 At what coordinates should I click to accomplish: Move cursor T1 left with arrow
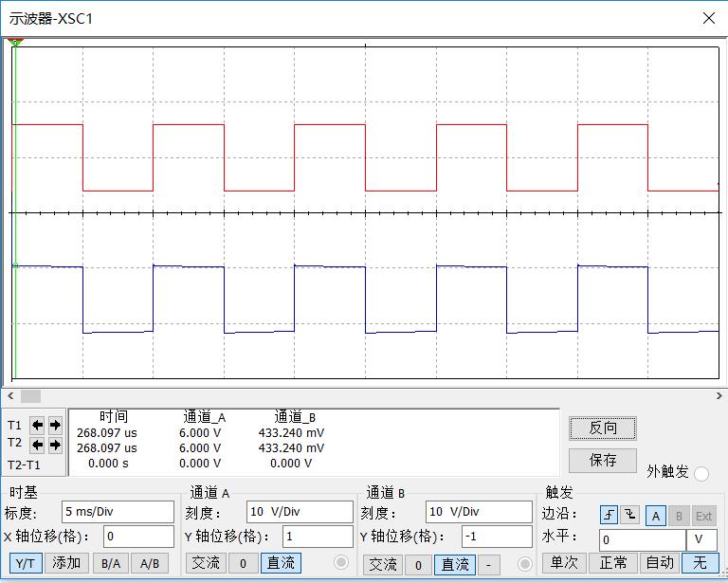click(x=37, y=425)
